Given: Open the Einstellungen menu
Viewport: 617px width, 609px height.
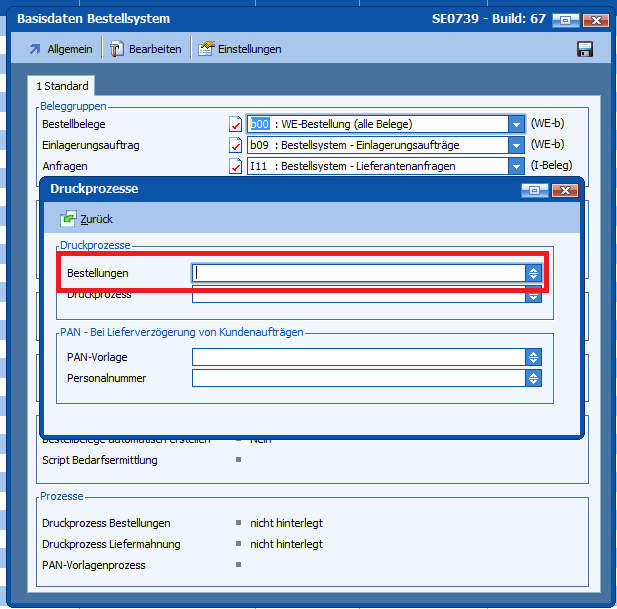Looking at the screenshot, I should [240, 49].
